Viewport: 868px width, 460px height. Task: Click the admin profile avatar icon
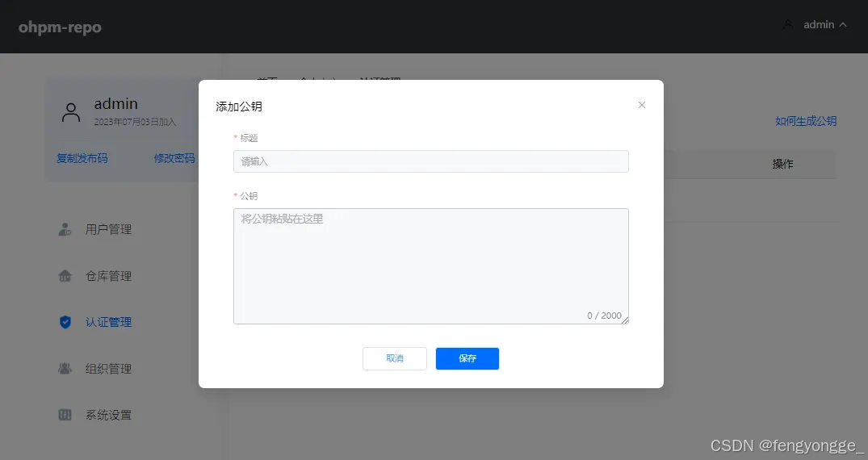pyautogui.click(x=71, y=112)
